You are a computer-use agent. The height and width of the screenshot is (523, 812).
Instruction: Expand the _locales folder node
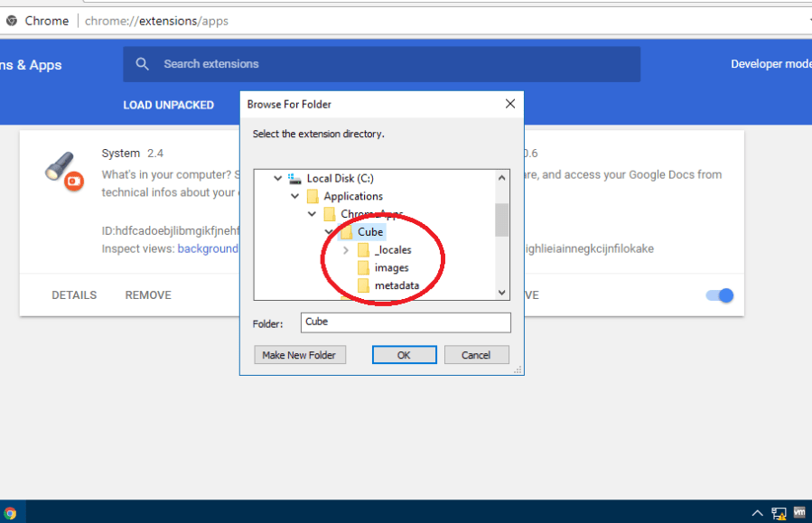pos(346,250)
